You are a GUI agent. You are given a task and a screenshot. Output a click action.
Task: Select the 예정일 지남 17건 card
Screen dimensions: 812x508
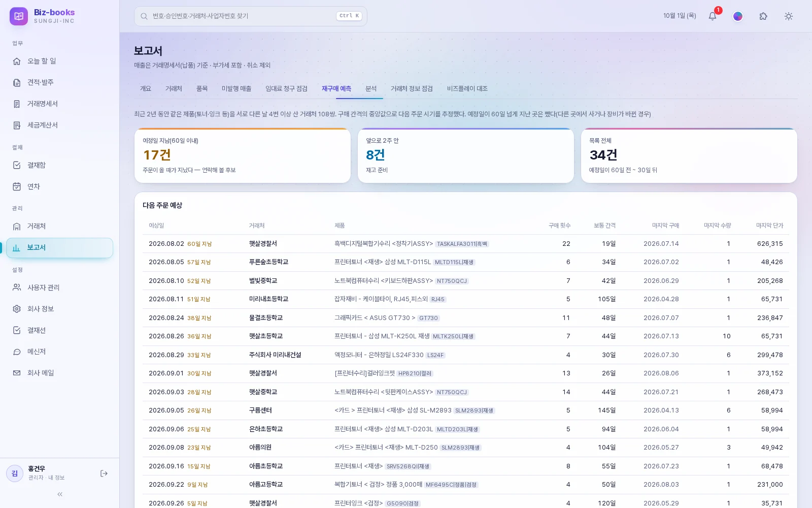[x=243, y=155]
